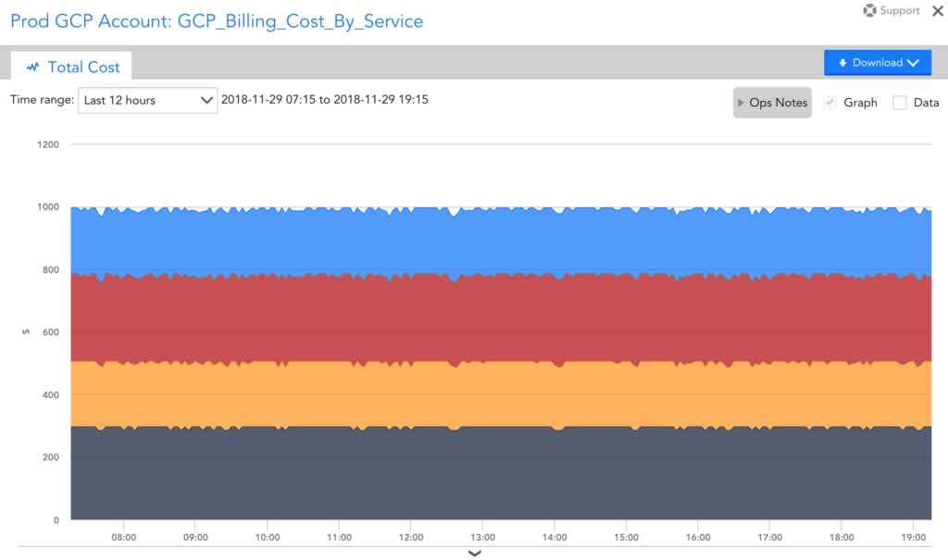Click the Download chevron arrow
948x560 pixels.
pos(913,63)
